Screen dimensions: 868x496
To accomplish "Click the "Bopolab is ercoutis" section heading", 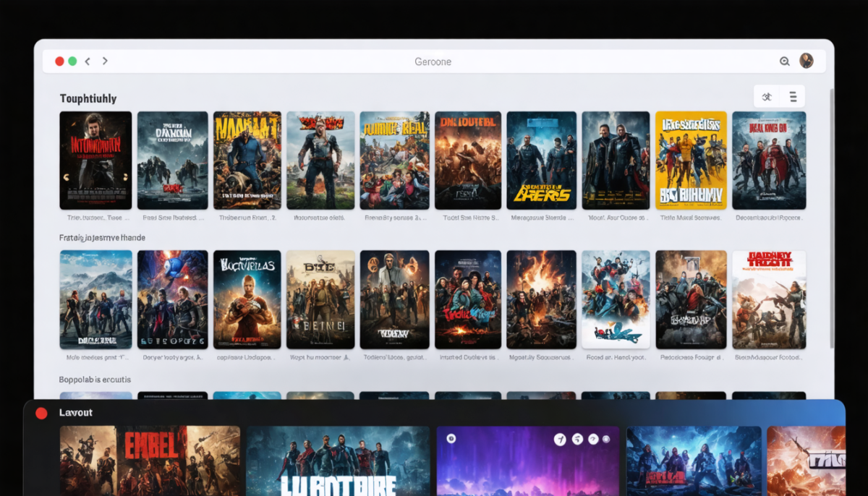I will tap(95, 379).
